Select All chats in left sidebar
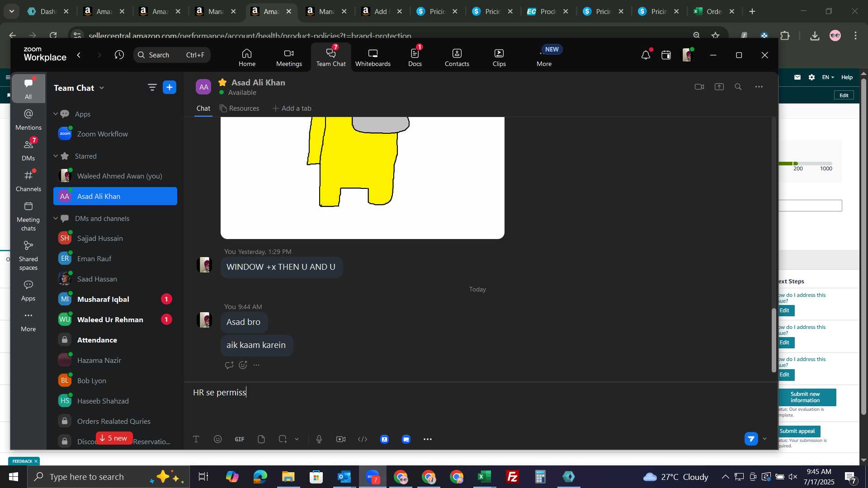868x488 pixels. pyautogui.click(x=28, y=88)
